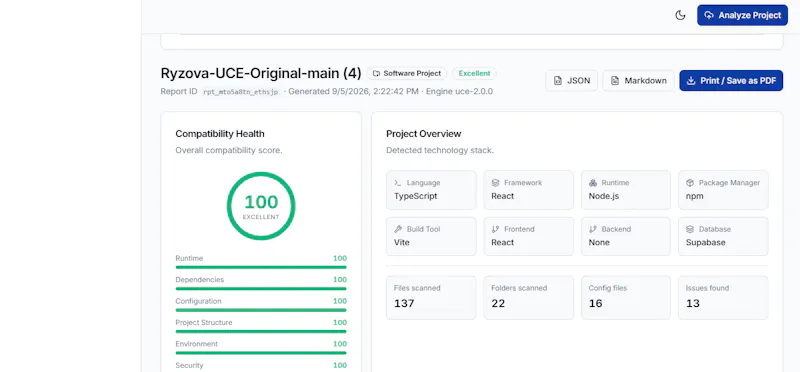Click the Config files count 16

[x=595, y=304]
